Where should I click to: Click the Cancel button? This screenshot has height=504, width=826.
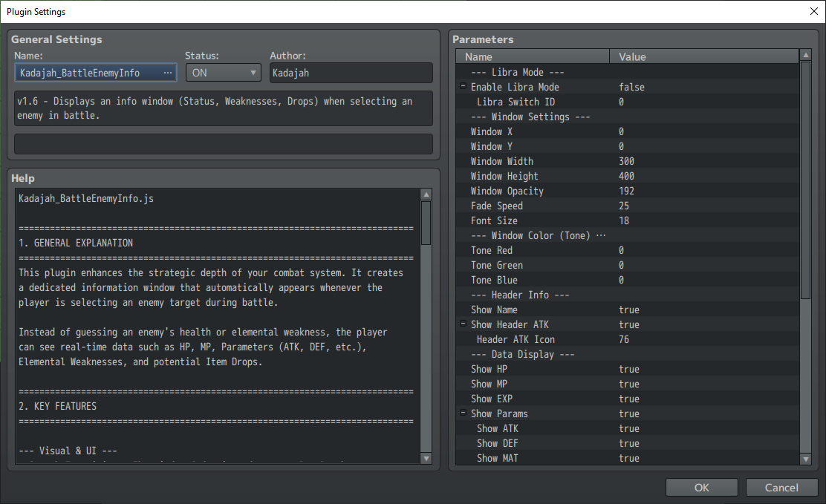click(x=781, y=488)
